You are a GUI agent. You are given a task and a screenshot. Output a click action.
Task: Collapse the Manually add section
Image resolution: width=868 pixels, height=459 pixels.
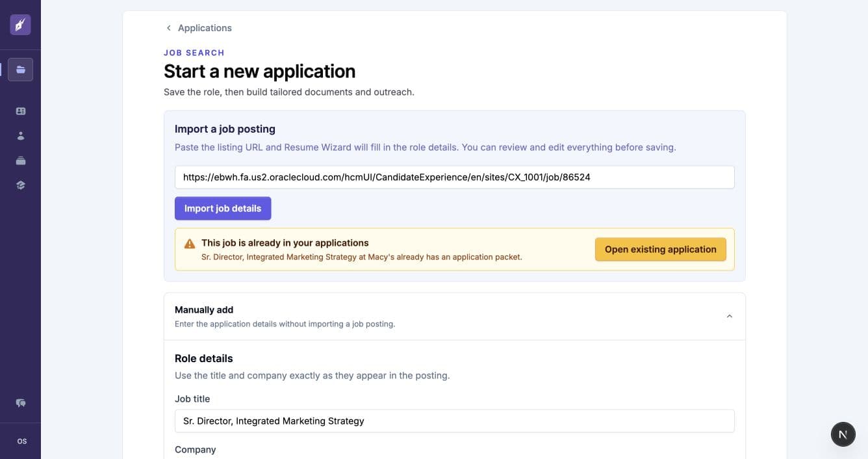click(729, 316)
